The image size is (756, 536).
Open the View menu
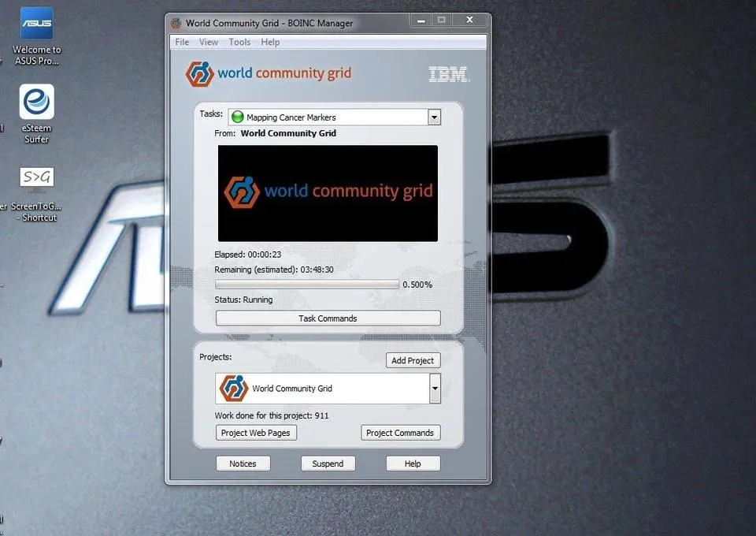click(208, 42)
